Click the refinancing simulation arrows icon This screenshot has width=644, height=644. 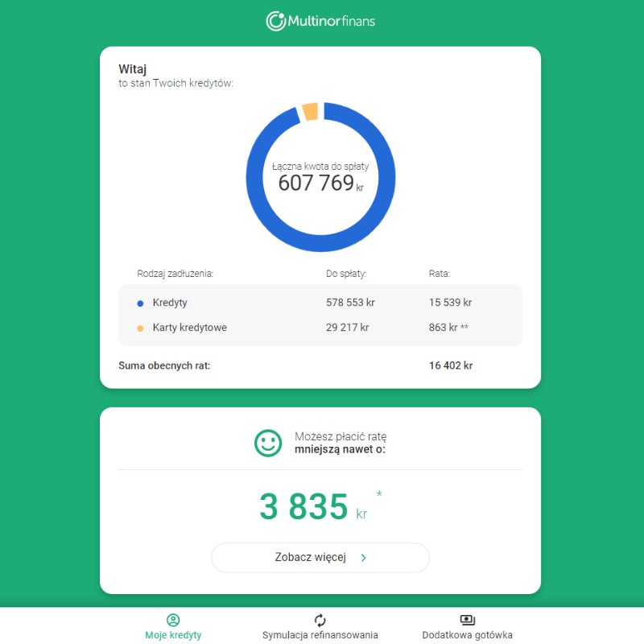[320, 620]
